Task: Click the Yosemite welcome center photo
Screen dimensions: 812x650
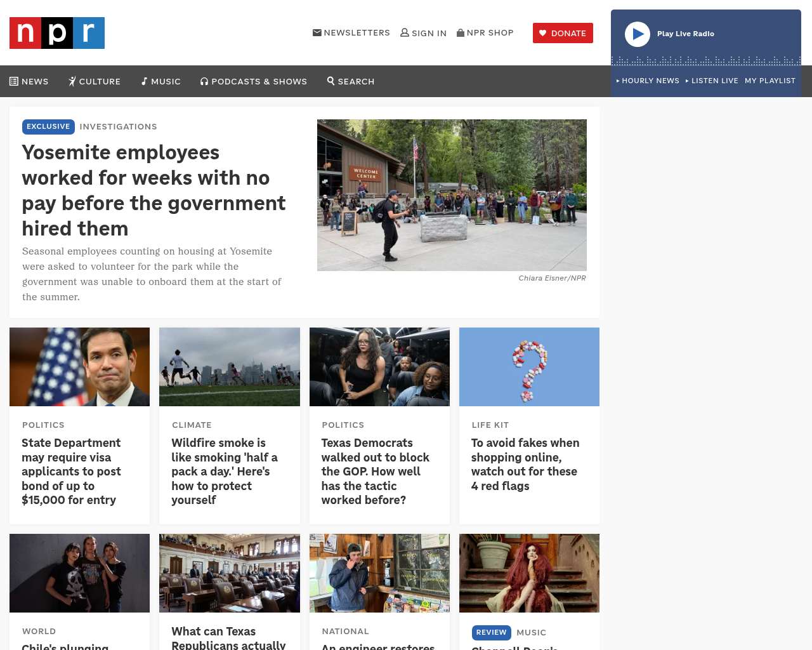Action: click(452, 195)
